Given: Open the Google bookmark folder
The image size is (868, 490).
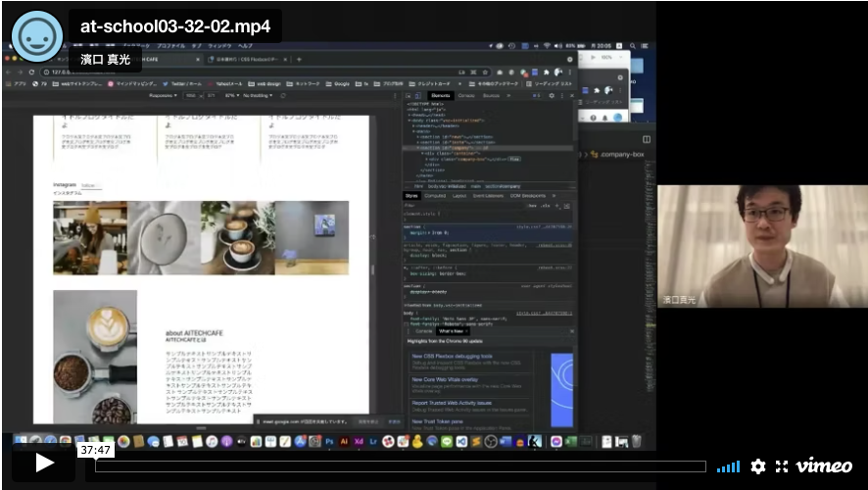Looking at the screenshot, I should coord(338,84).
